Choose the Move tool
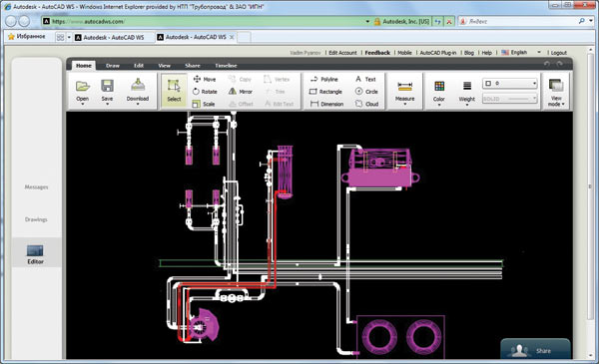Screen dimensions: 599x364 click(205, 79)
